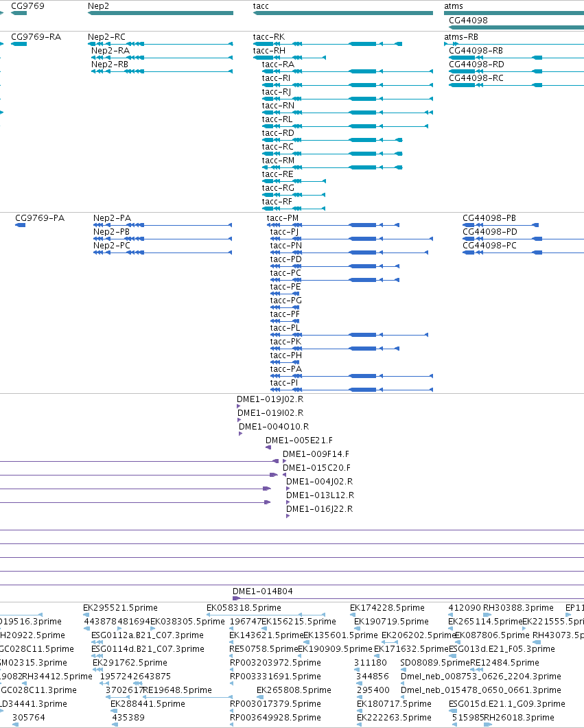
Task: Click BAC end DME1-015C20.F
Action: click(316, 467)
